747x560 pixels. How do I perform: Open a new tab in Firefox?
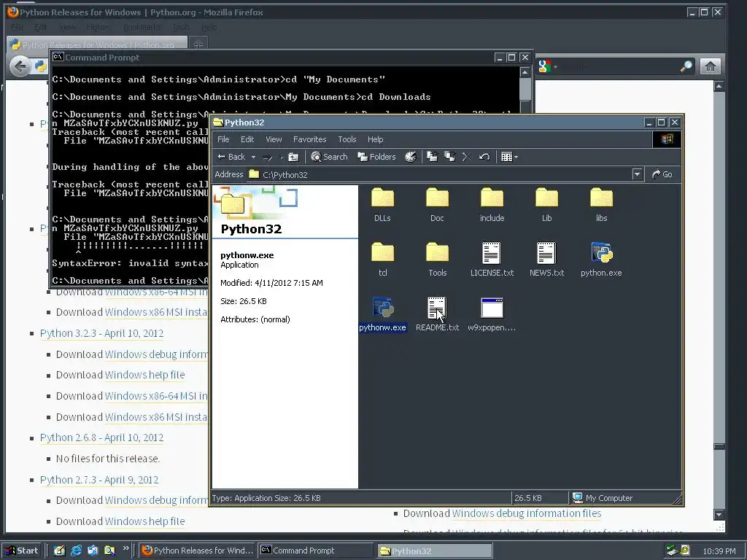198,44
